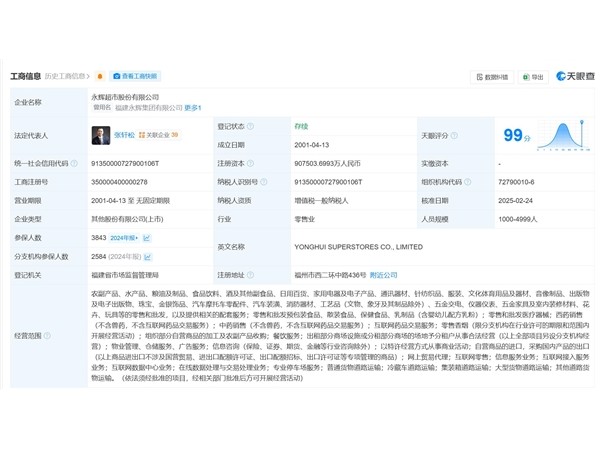Click 营业期限 value 2001-04-13 至 无固定期限

click(x=130, y=201)
